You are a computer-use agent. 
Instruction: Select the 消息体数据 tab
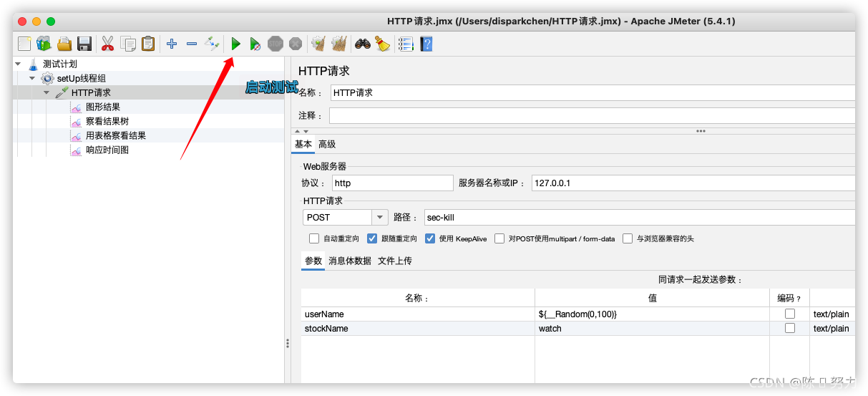pos(350,261)
